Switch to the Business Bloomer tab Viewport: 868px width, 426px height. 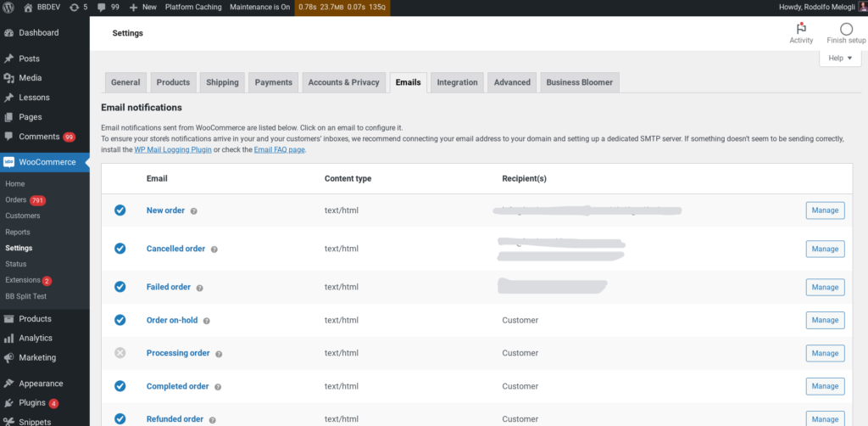580,82
